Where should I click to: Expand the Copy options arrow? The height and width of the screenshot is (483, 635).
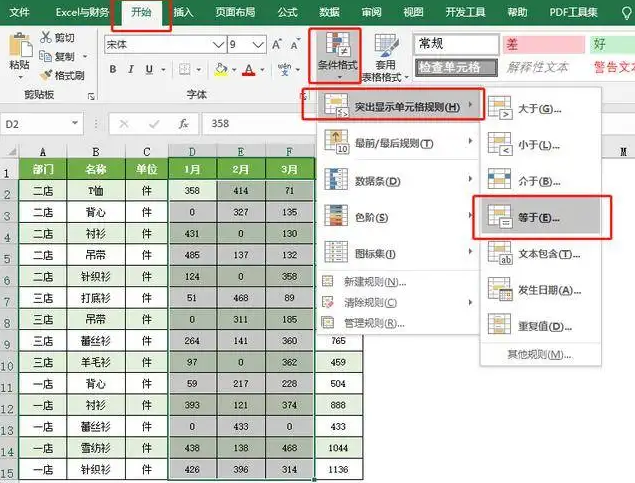pos(85,56)
